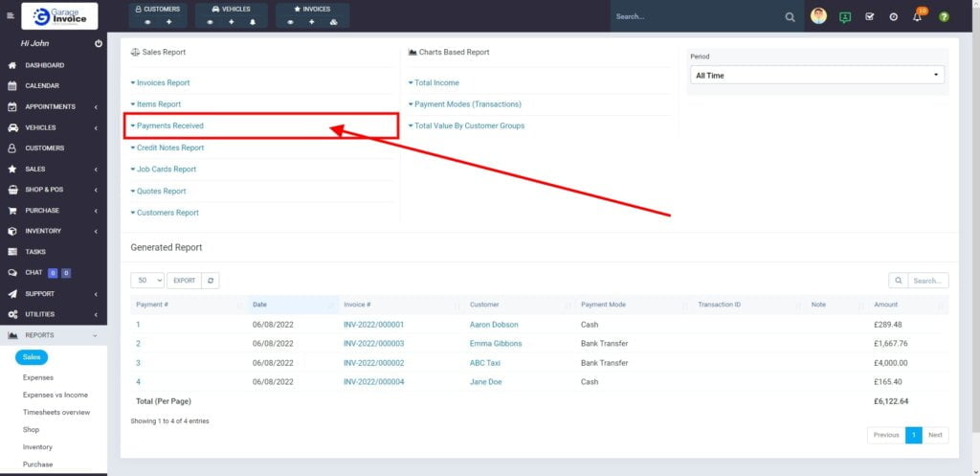Open Shop report submenu item
This screenshot has height=476, width=980.
[x=31, y=430]
